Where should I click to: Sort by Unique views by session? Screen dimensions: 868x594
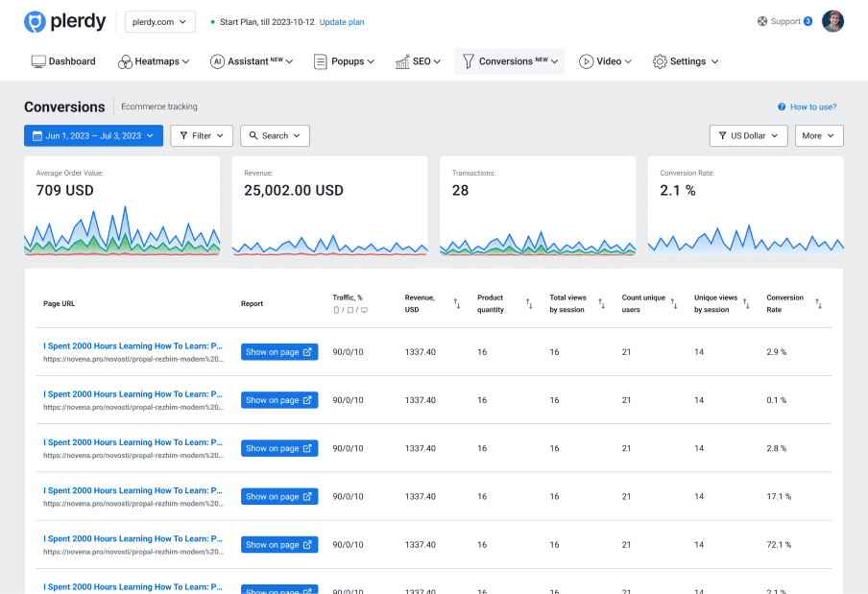(746, 304)
